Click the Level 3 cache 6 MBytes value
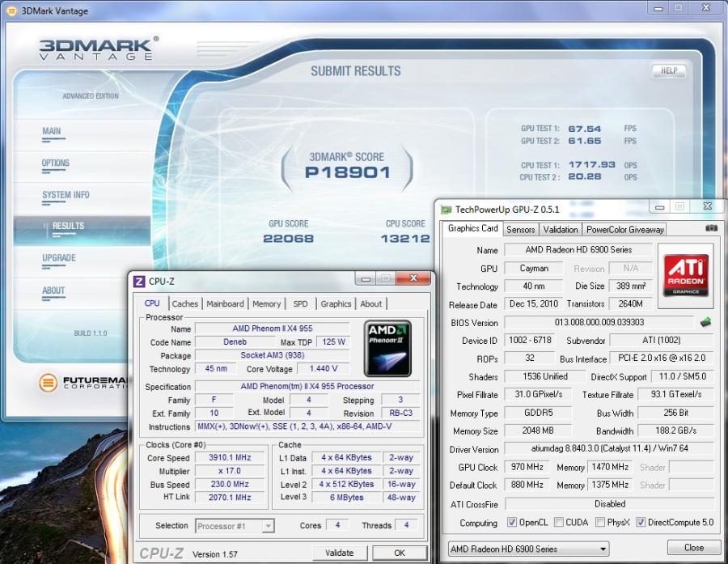728x564 pixels. pos(346,498)
